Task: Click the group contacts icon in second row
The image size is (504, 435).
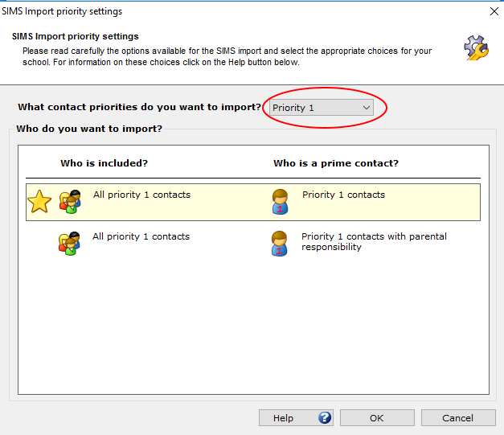Action: (x=69, y=244)
